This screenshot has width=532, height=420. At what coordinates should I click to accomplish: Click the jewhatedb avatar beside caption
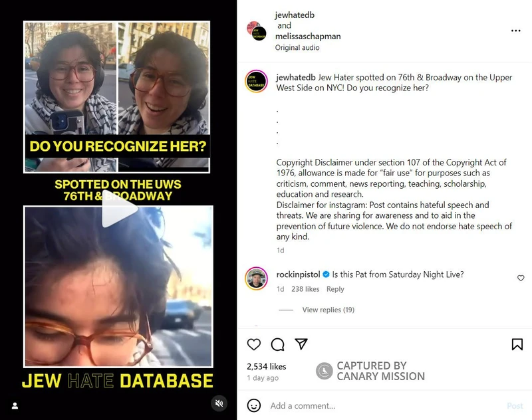[x=256, y=81]
